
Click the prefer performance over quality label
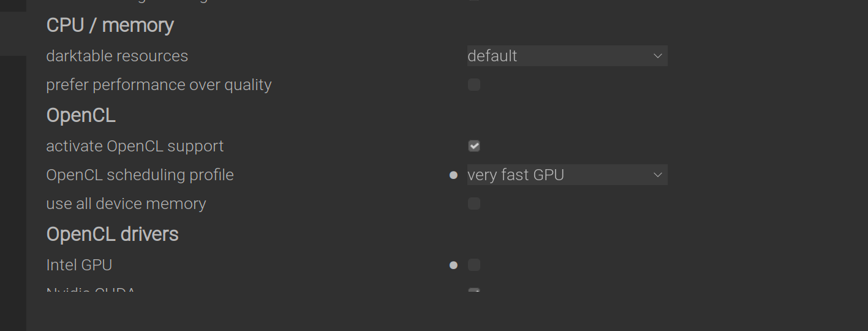(159, 85)
